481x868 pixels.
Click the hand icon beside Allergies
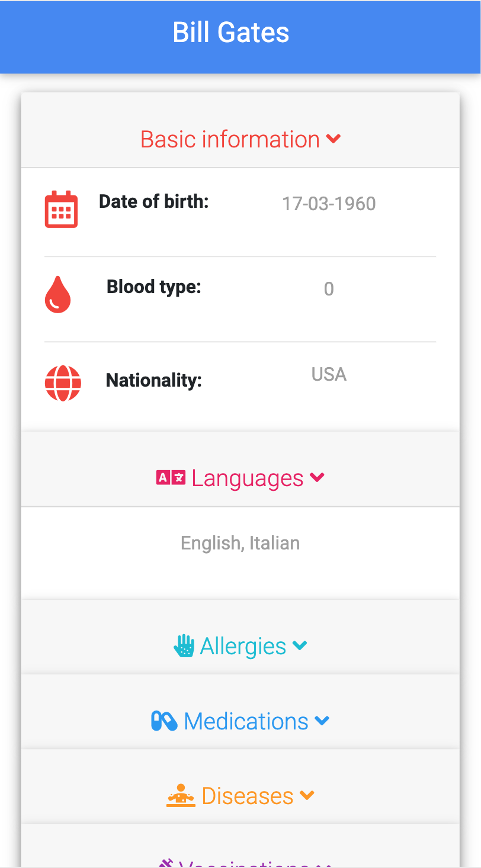184,646
